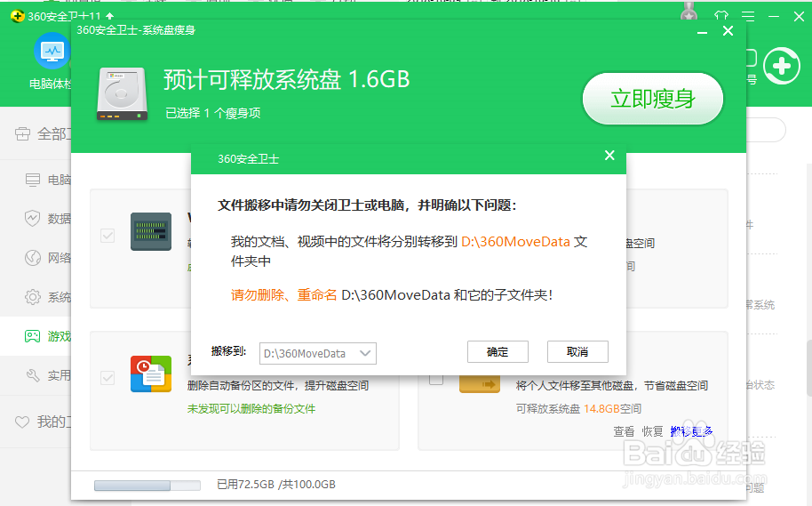
Task: Click 已用72.5GB /共100.0GB disk usage text
Action: tap(276, 485)
